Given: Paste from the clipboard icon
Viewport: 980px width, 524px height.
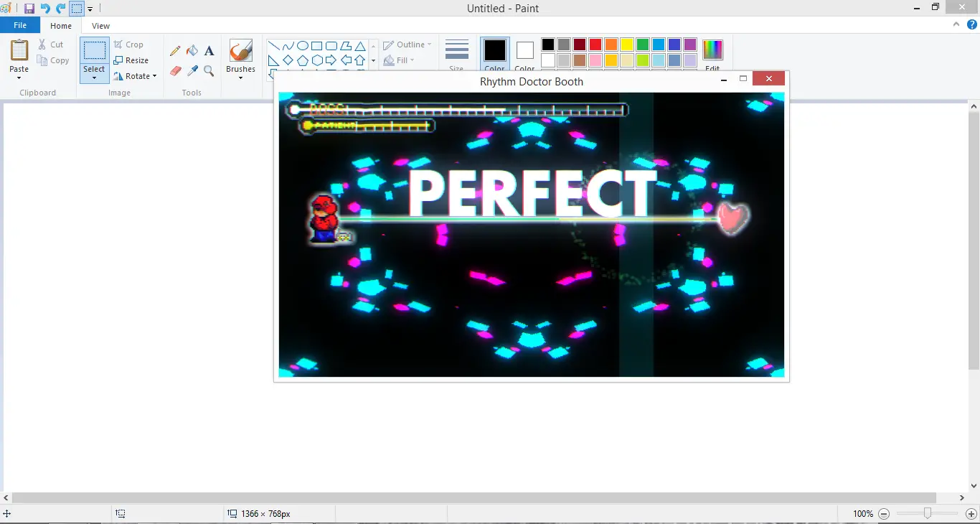Looking at the screenshot, I should point(19,51).
